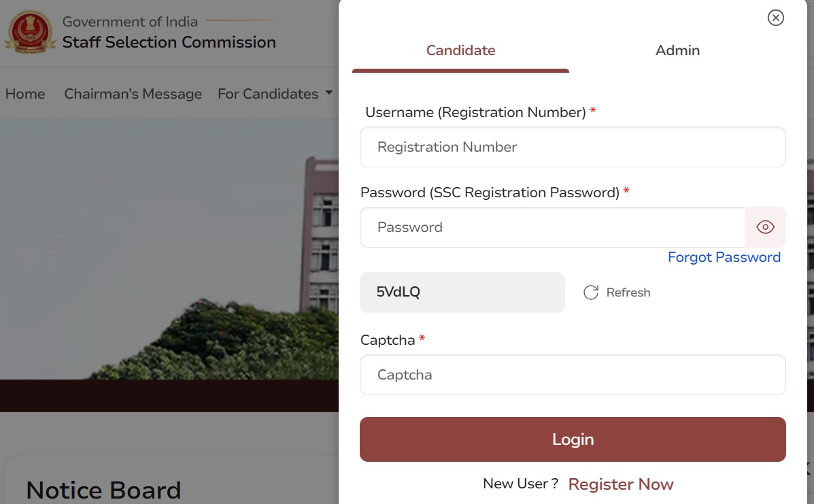Close the login dialog
The width and height of the screenshot is (814, 504).
775,18
